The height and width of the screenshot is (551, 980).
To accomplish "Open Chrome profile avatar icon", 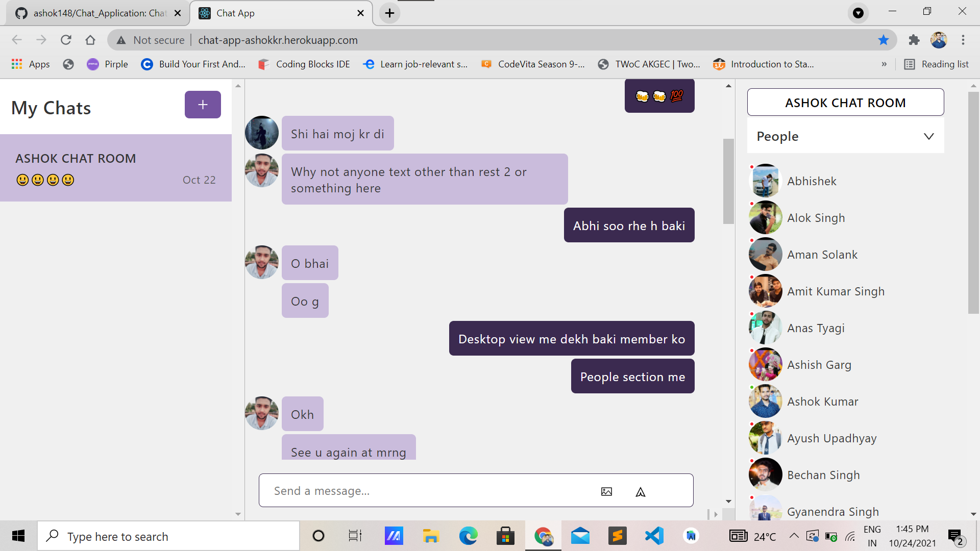I will click(x=940, y=40).
